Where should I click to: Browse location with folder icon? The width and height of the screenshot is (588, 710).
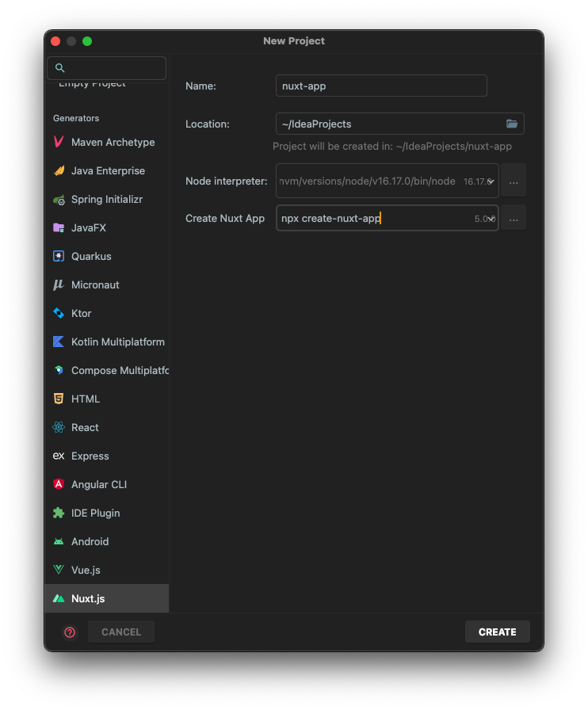(x=512, y=124)
